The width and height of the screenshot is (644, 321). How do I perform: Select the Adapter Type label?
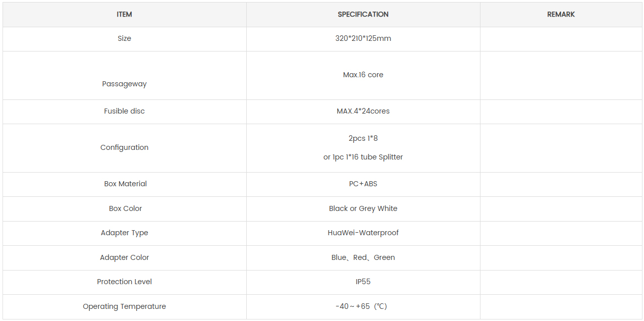pos(124,233)
